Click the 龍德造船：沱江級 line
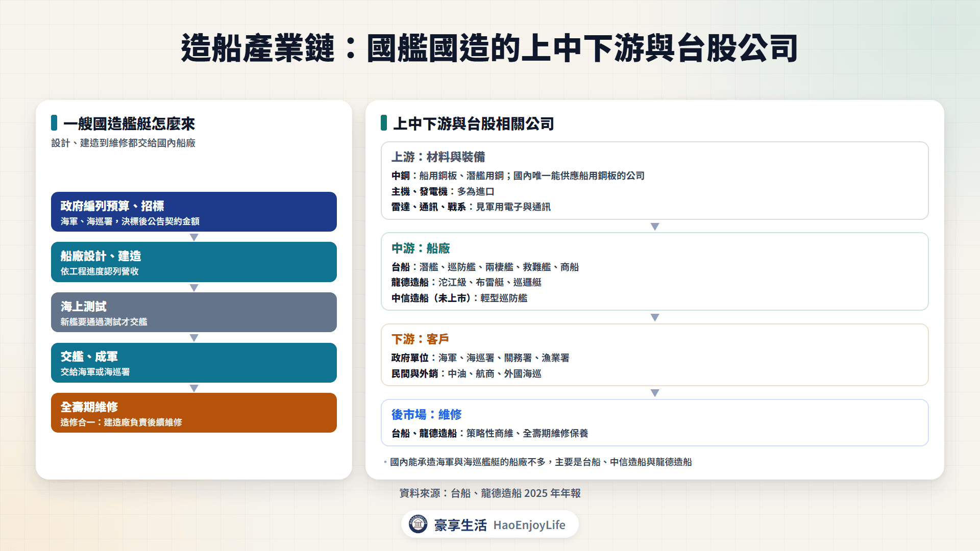This screenshot has width=980, height=551. 467,283
